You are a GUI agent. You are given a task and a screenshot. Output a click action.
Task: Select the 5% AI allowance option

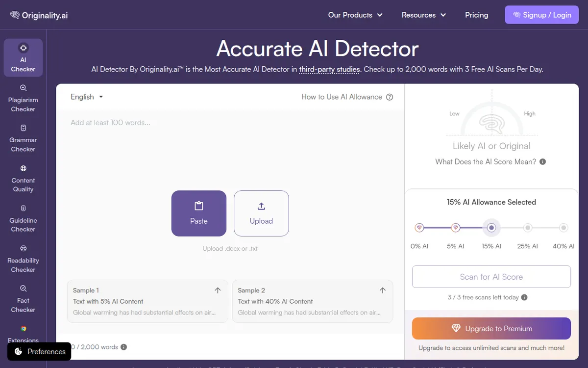(456, 228)
